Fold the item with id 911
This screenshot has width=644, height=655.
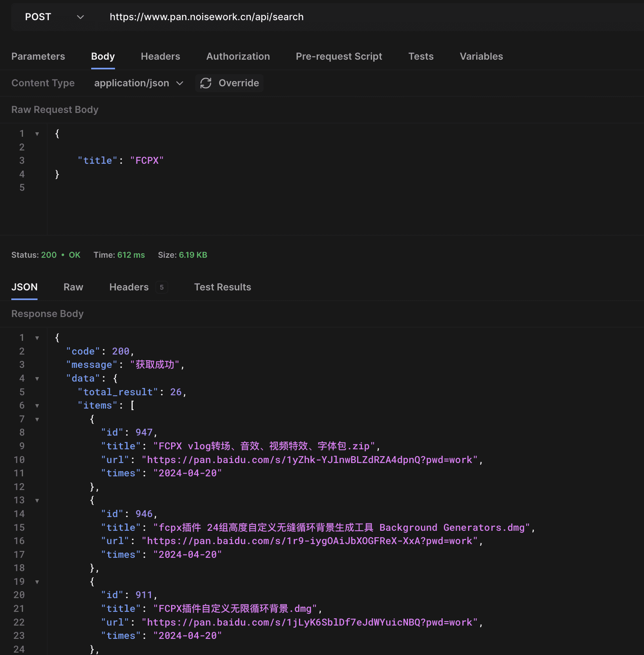[x=37, y=582]
